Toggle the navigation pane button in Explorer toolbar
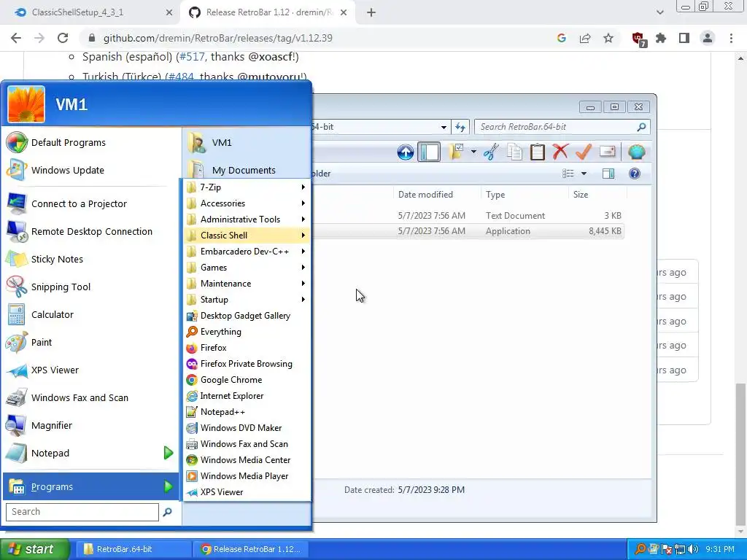 [429, 152]
